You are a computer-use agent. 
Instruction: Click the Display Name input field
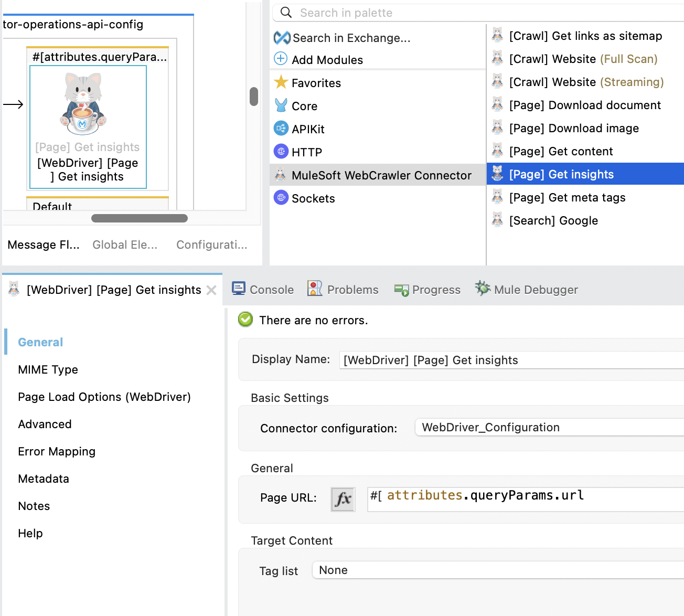(x=512, y=360)
